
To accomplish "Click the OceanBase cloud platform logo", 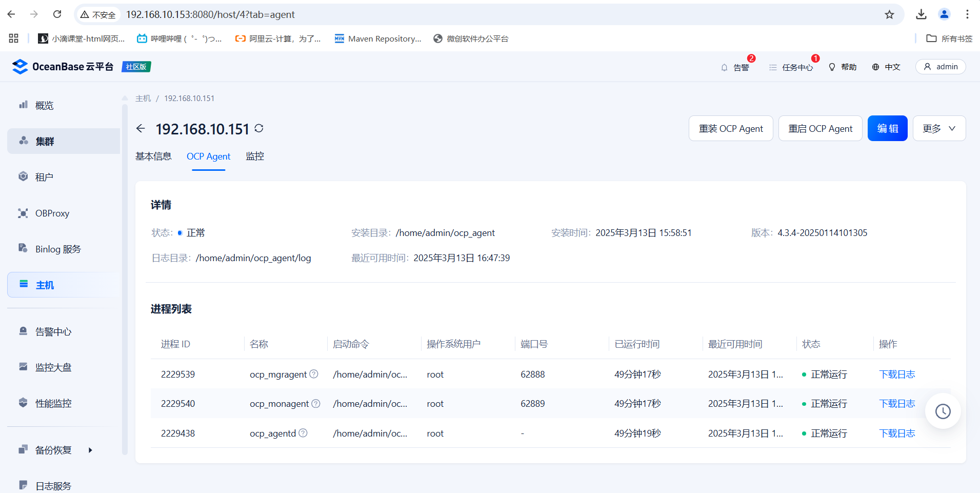I will 63,67.
